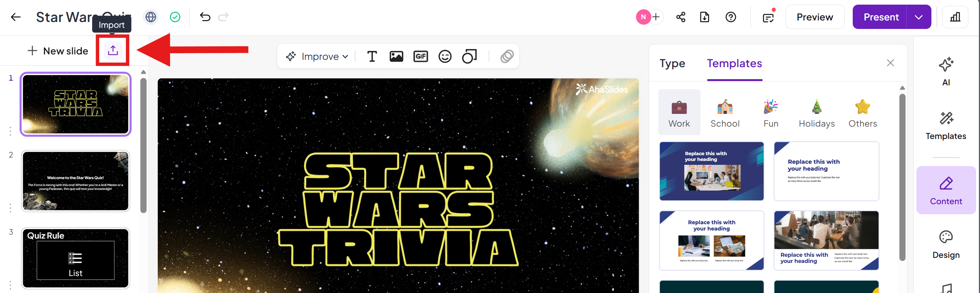Expand the Improve dropdown

tap(317, 57)
